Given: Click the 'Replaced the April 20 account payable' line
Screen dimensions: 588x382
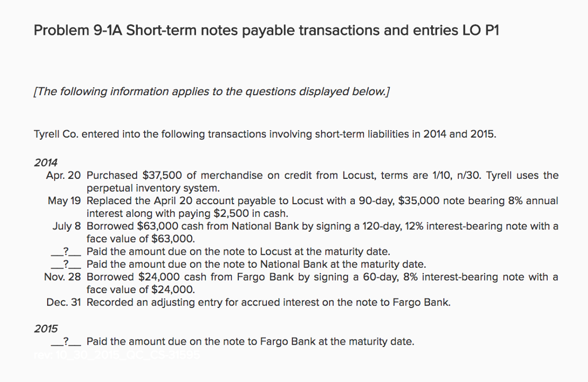Looking at the screenshot, I should click(x=322, y=201).
